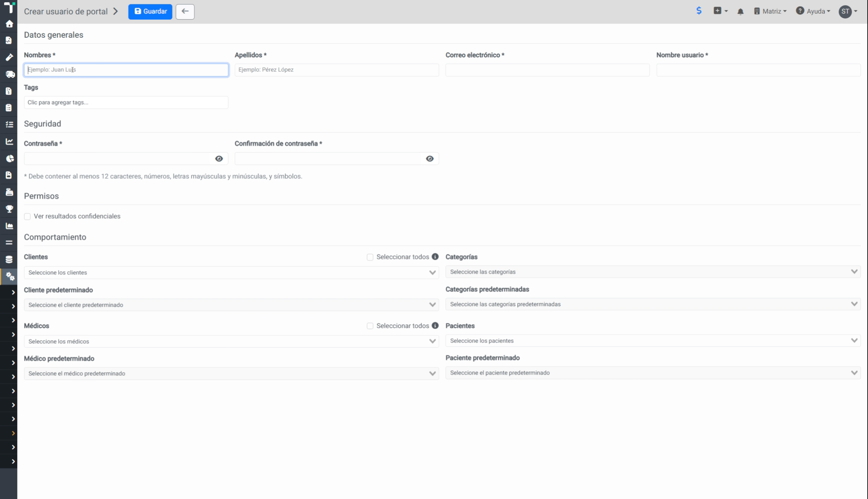Click the two-lines equals icon in sidebar

coord(9,243)
